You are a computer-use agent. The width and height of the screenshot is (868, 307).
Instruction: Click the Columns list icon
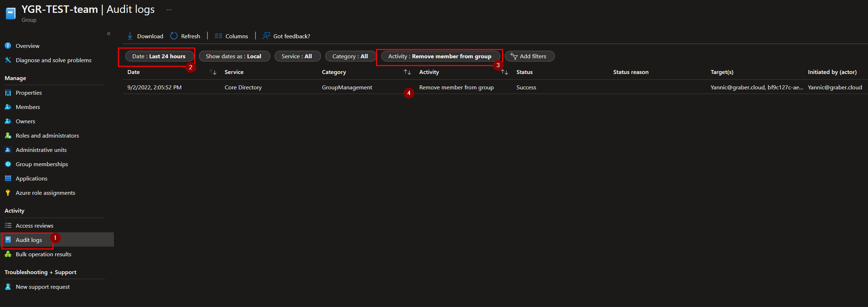(x=219, y=36)
